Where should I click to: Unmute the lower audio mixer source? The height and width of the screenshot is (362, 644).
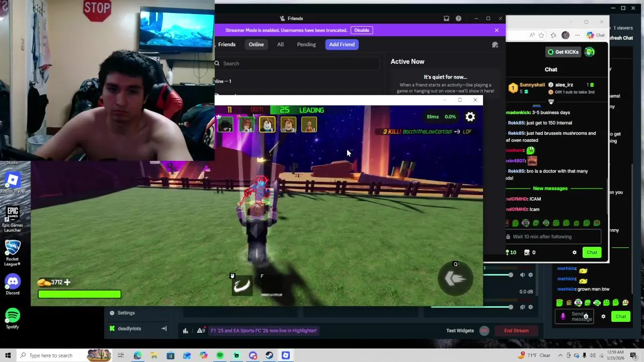coord(522,307)
